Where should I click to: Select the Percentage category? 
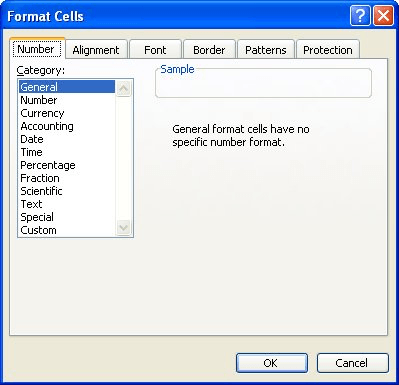pyautogui.click(x=48, y=165)
